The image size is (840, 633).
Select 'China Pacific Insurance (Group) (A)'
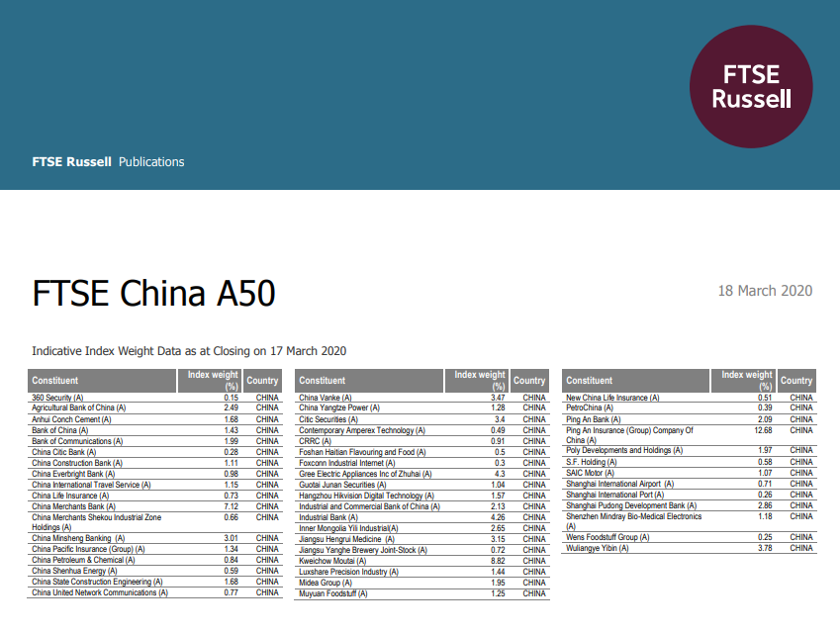pos(88,549)
